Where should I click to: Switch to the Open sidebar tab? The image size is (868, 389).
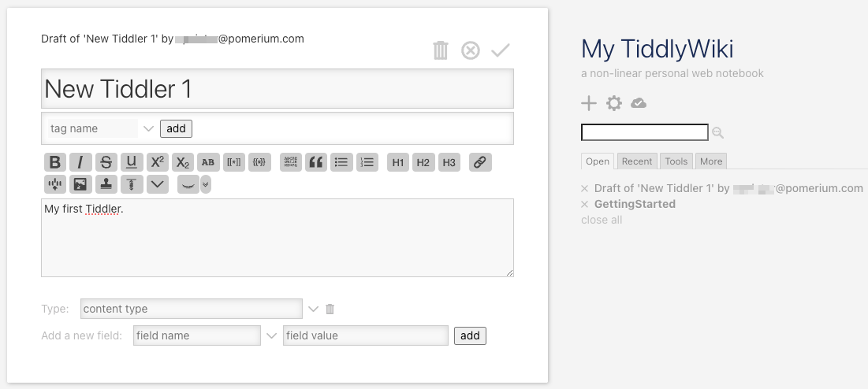598,161
